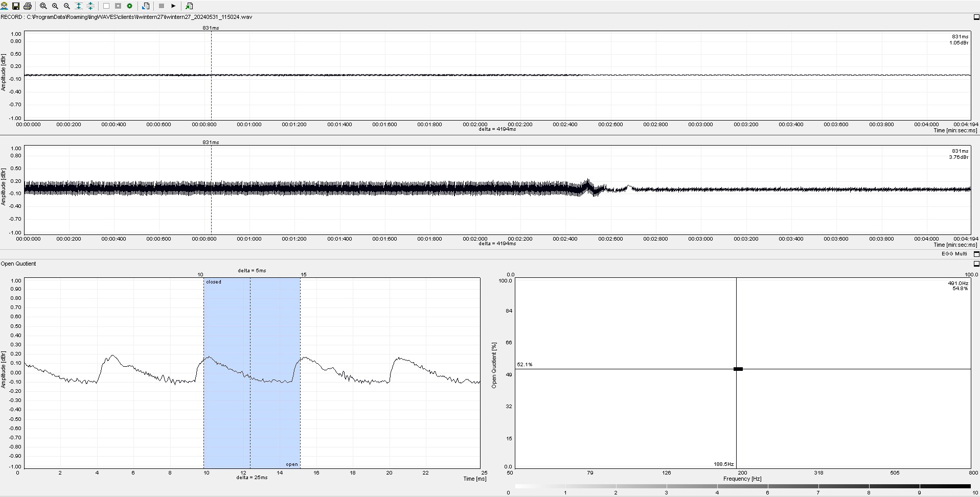Export data with green arrow document icon

click(x=189, y=6)
